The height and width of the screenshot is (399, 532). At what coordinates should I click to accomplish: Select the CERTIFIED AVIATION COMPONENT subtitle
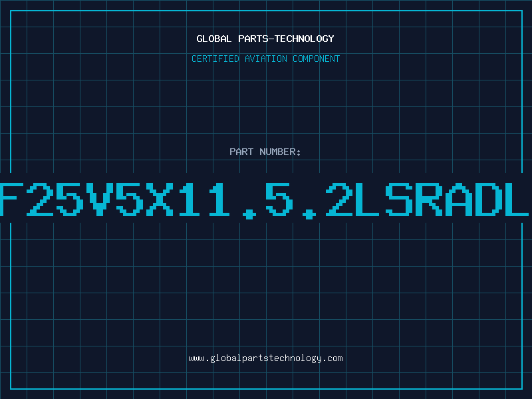(265, 59)
